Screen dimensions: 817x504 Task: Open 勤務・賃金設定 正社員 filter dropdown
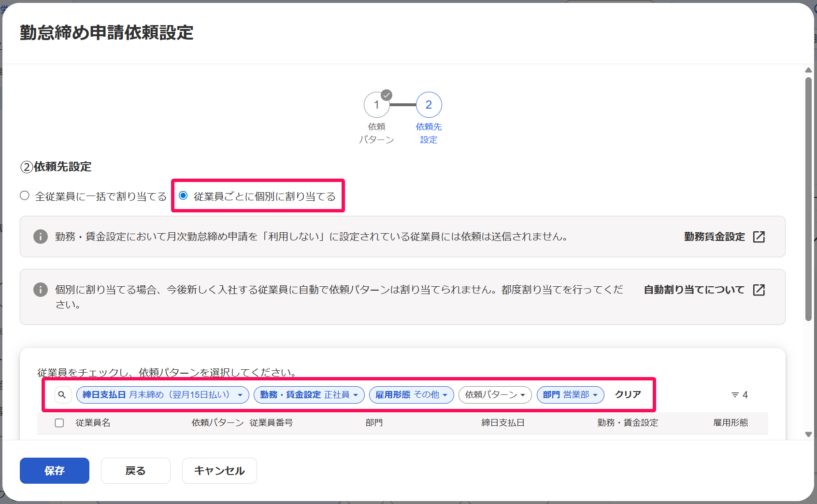click(309, 395)
